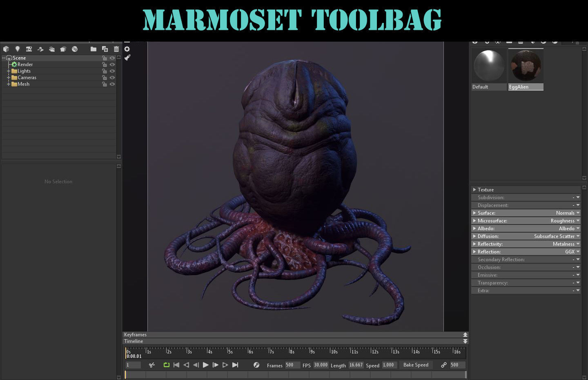Expand the Texture material section
588x380 pixels.
click(x=474, y=190)
